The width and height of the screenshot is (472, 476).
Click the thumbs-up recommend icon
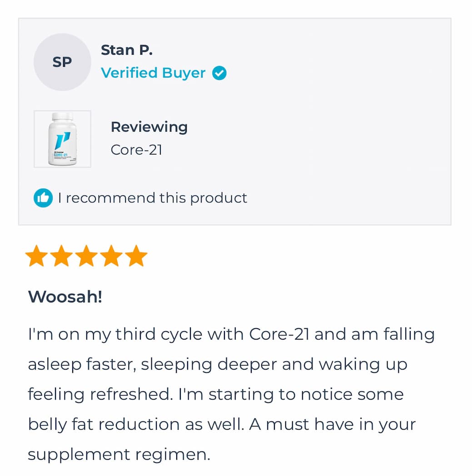pyautogui.click(x=43, y=198)
